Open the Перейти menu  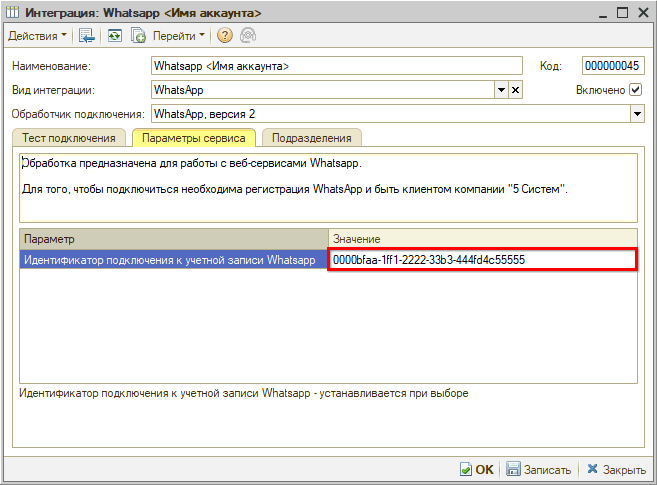point(179,36)
